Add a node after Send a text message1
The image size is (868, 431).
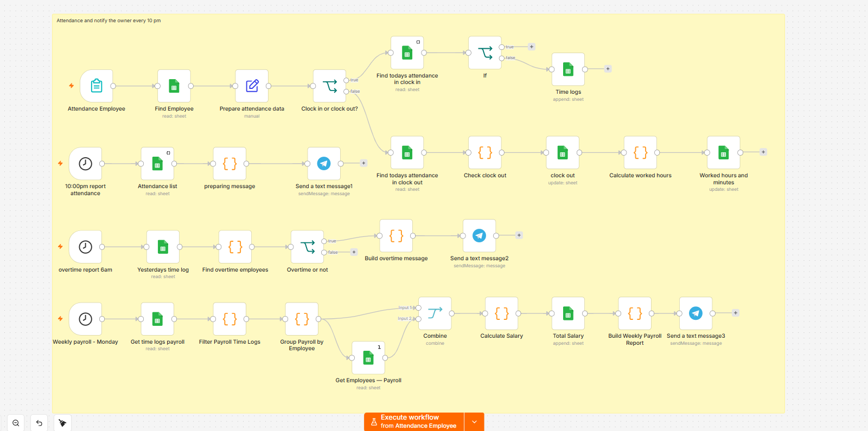click(363, 163)
